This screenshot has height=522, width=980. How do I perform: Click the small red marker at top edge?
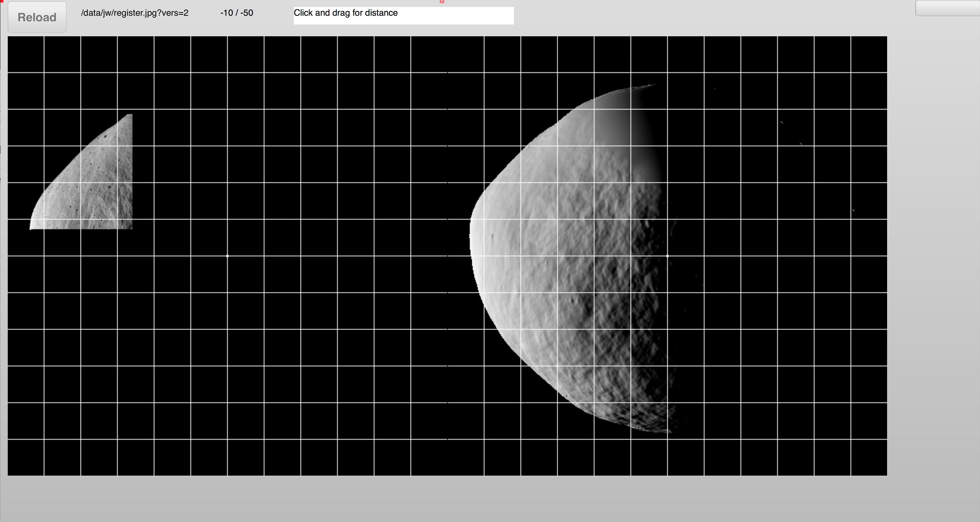(x=442, y=1)
